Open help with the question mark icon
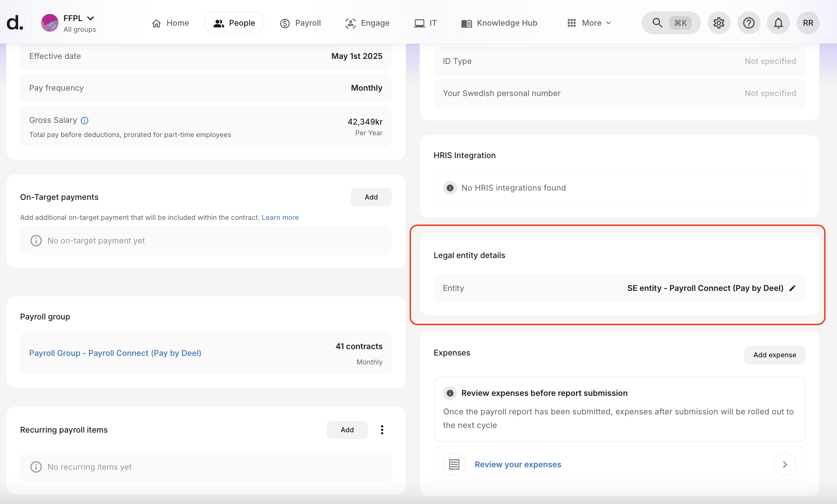837x504 pixels. (x=748, y=23)
